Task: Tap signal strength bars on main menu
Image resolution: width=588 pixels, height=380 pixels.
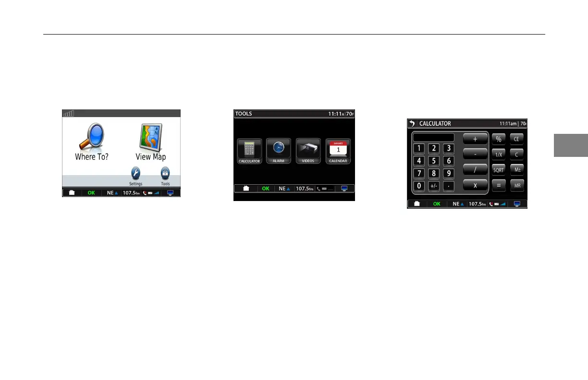Action: [x=69, y=114]
